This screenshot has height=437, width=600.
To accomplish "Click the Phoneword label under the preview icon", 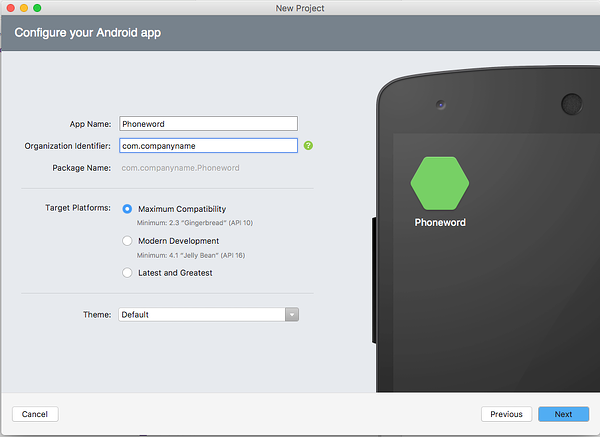I will (440, 222).
